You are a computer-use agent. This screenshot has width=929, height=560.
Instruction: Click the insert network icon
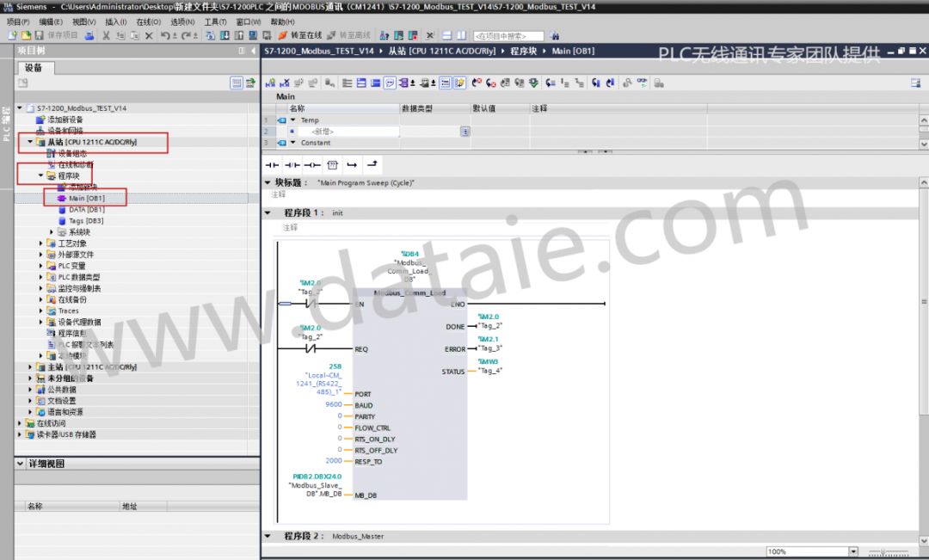[x=270, y=83]
